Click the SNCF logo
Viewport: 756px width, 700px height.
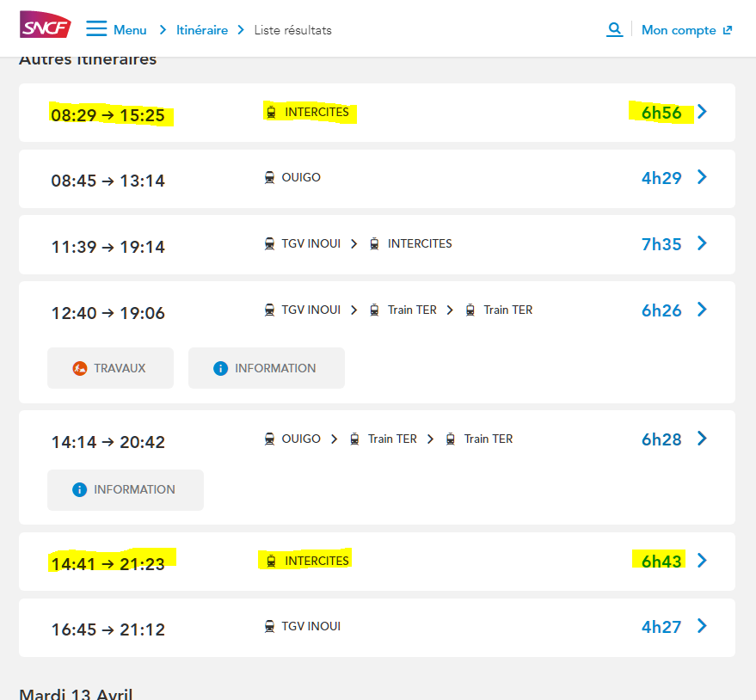click(46, 25)
